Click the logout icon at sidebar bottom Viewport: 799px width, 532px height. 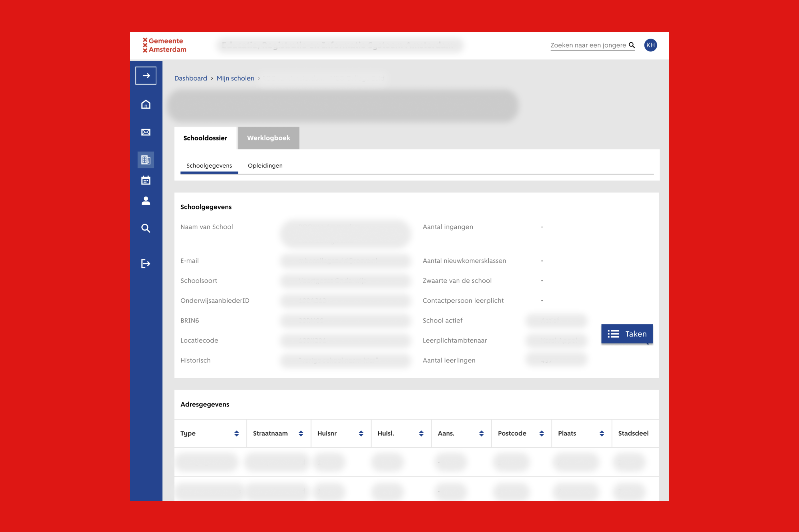pos(145,264)
